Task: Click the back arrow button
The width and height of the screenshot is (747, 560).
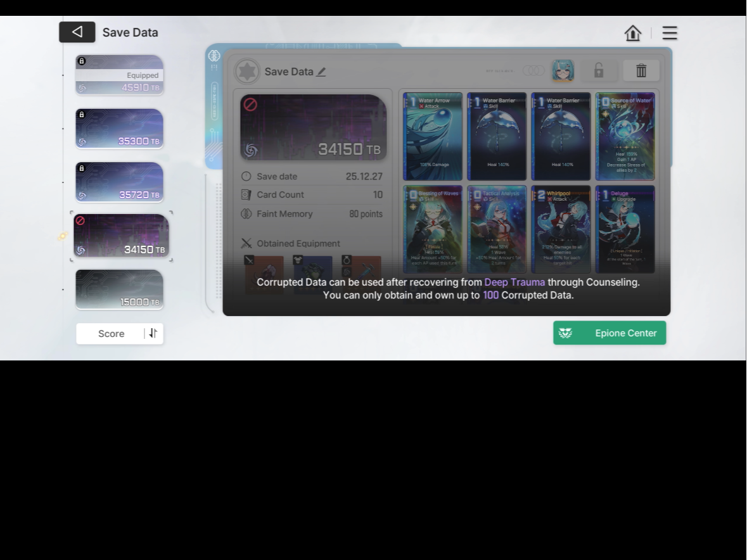Action: point(77,32)
